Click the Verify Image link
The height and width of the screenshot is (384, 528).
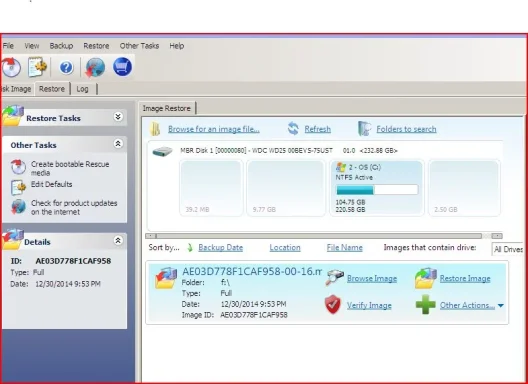pos(369,306)
